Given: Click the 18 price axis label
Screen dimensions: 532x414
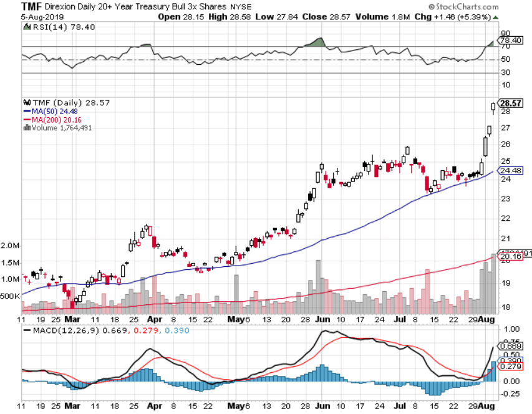Looking at the screenshot, I should tap(506, 307).
